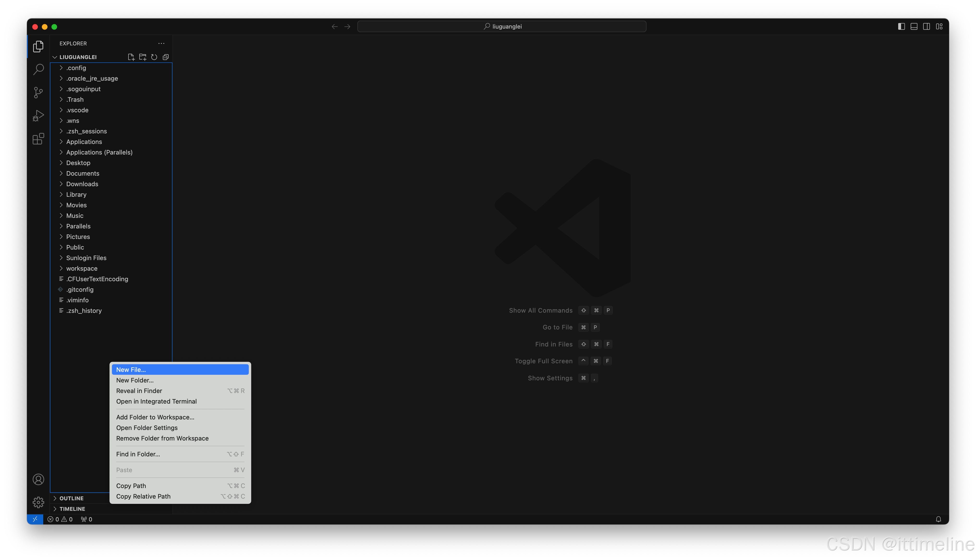This screenshot has width=976, height=560.
Task: Expand the Documents folder
Action: click(x=82, y=173)
